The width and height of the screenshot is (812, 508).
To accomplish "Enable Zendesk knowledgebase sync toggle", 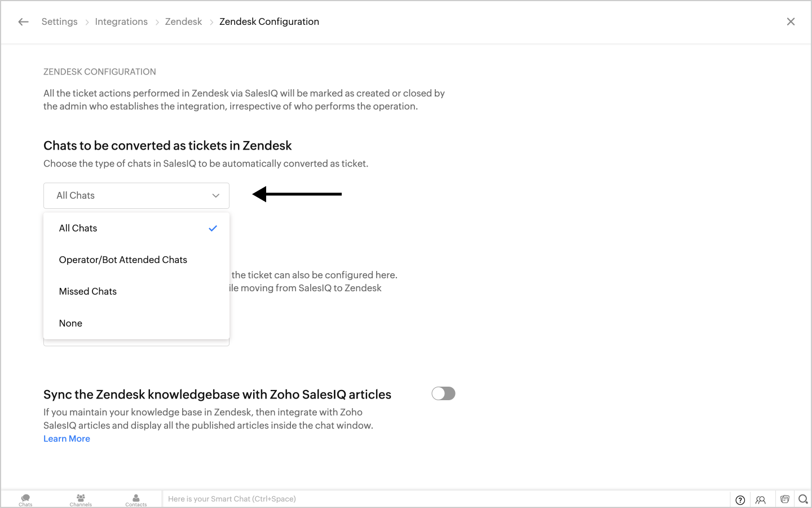I will (443, 393).
